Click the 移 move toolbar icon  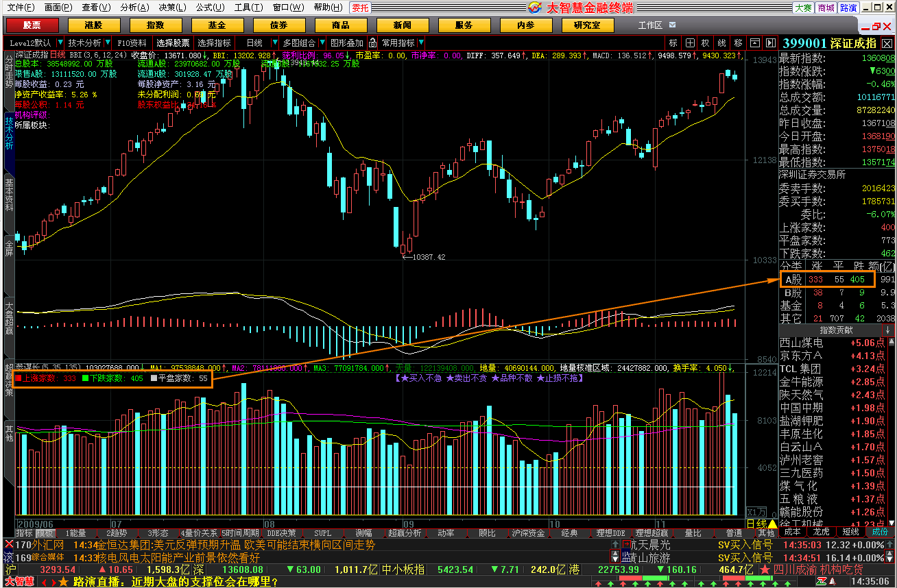(x=738, y=42)
